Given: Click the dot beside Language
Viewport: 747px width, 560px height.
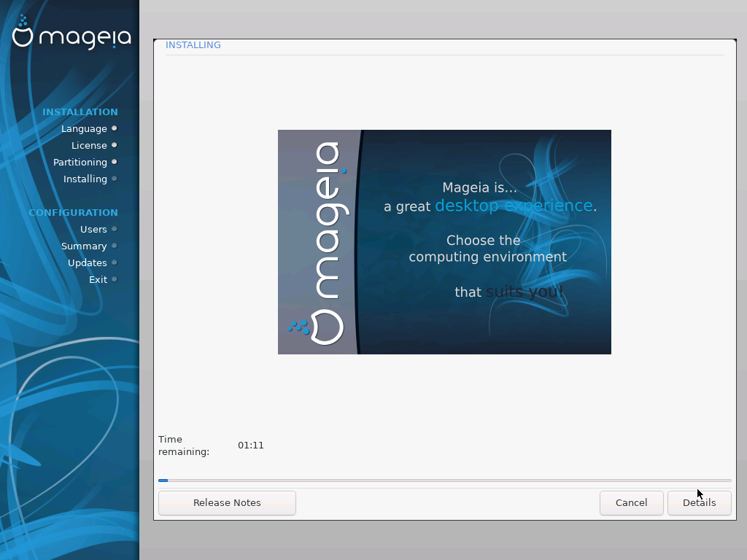Looking at the screenshot, I should click(115, 128).
